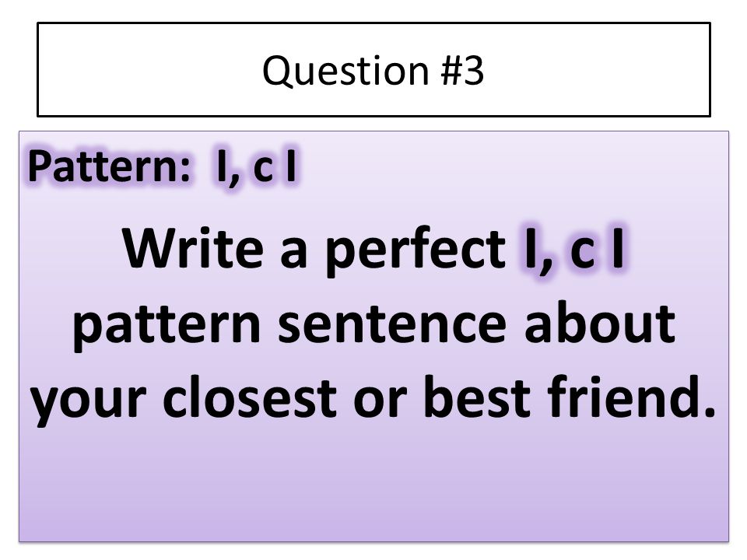The width and height of the screenshot is (747, 560).
Task: Click the empty purple area below the text
Action: (x=373, y=485)
